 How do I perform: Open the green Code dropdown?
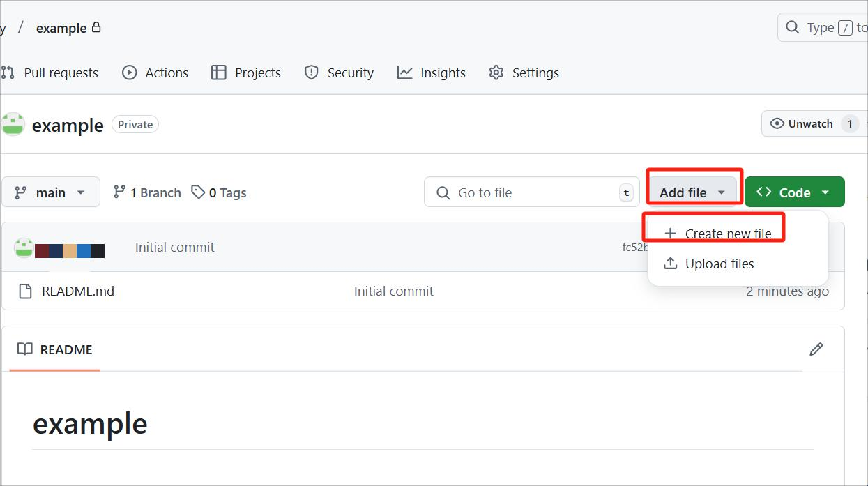[x=795, y=192]
